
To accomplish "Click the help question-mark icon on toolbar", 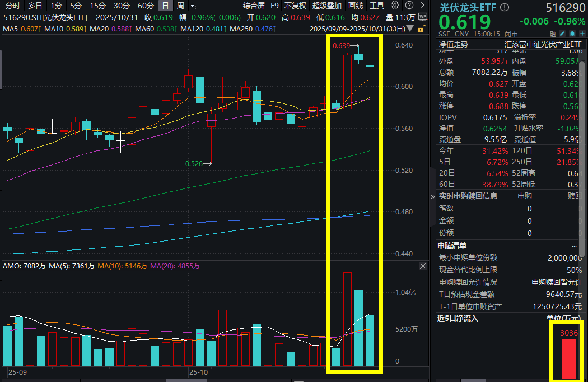I will point(409,5).
